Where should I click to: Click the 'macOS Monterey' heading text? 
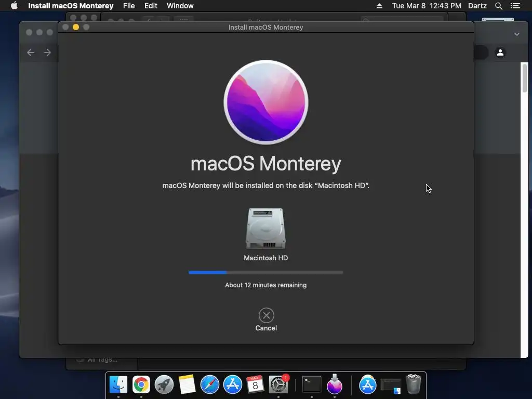(265, 164)
